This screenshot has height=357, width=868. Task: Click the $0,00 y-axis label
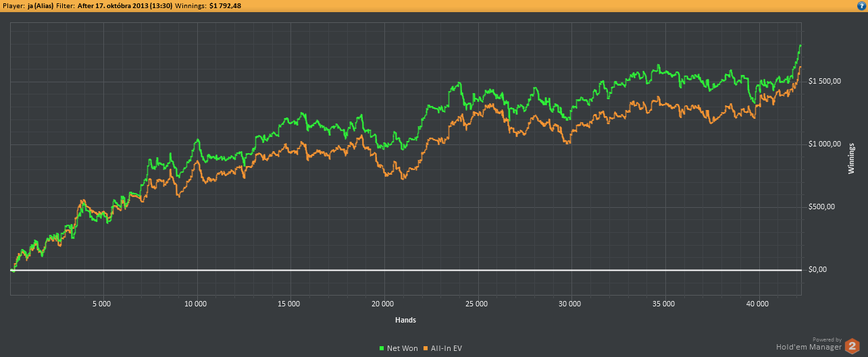click(x=817, y=270)
